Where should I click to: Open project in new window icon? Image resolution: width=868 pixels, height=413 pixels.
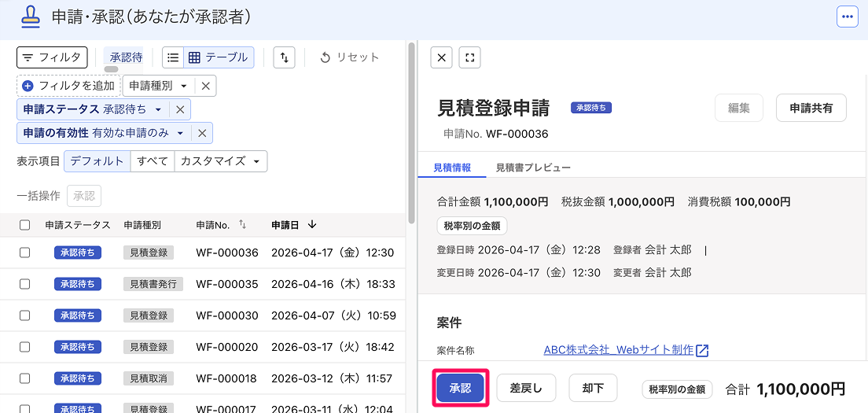tap(702, 350)
